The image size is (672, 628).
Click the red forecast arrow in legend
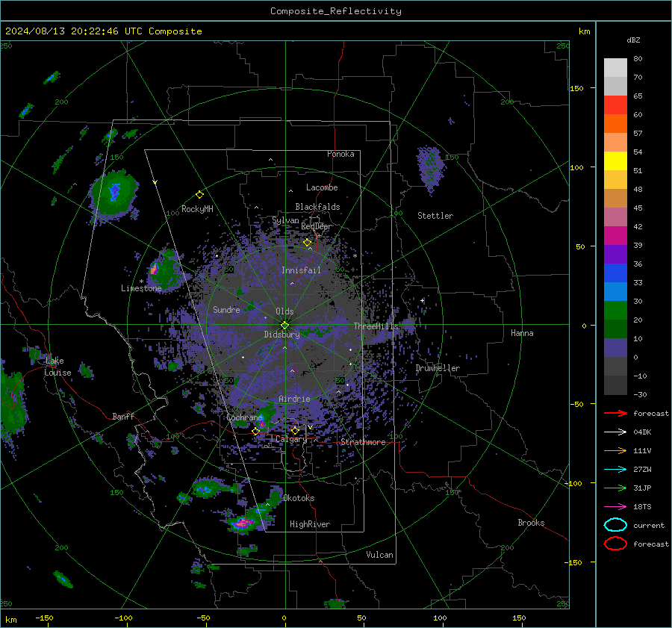coord(615,413)
